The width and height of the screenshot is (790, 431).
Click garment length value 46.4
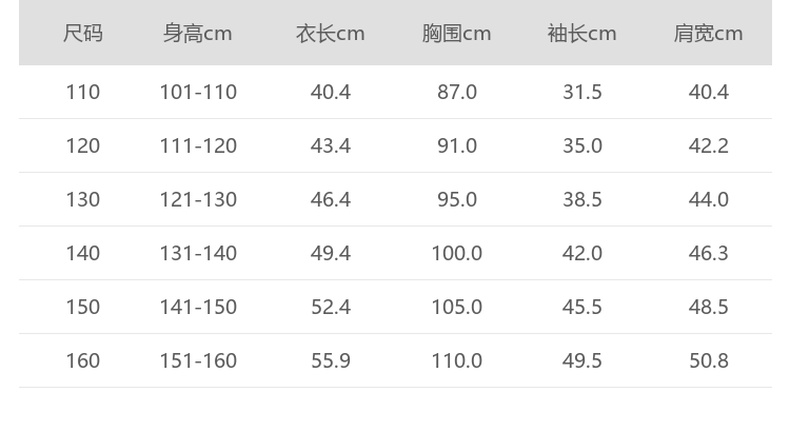(x=330, y=200)
